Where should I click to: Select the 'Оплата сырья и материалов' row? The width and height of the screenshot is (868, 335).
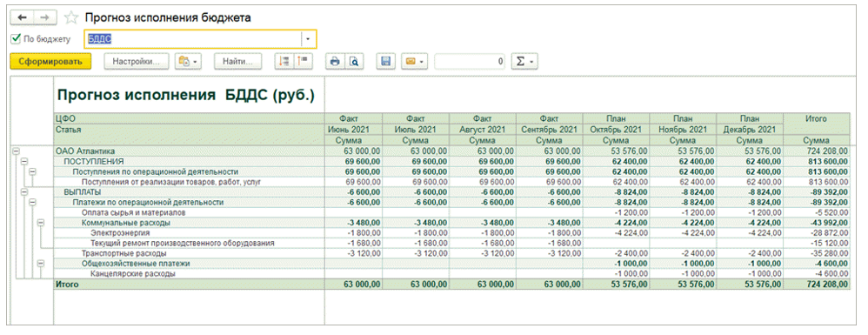(x=133, y=212)
